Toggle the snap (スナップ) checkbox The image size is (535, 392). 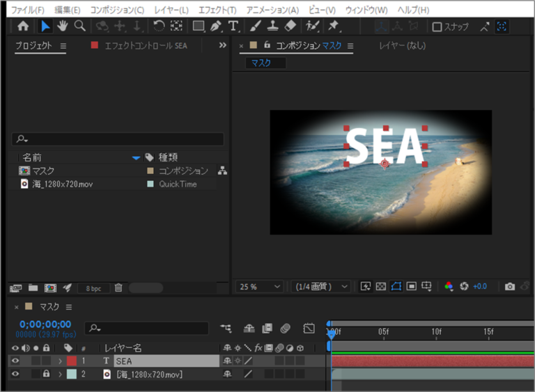[437, 26]
